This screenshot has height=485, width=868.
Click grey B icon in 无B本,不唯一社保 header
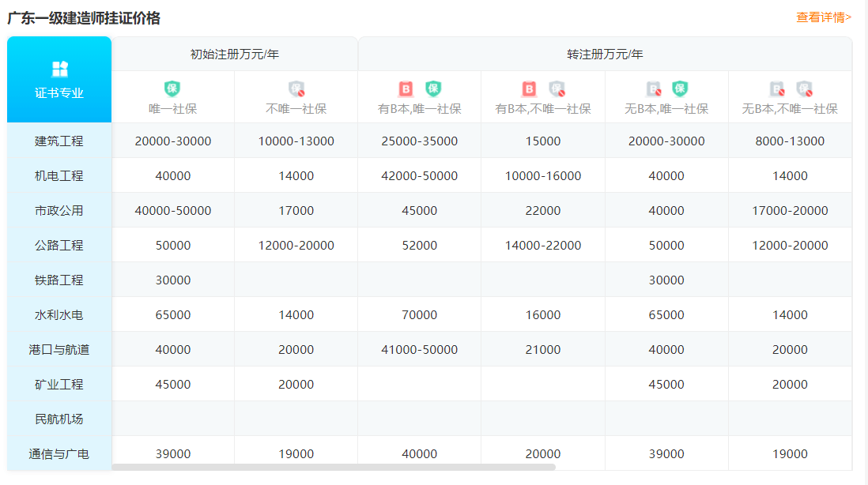777,88
